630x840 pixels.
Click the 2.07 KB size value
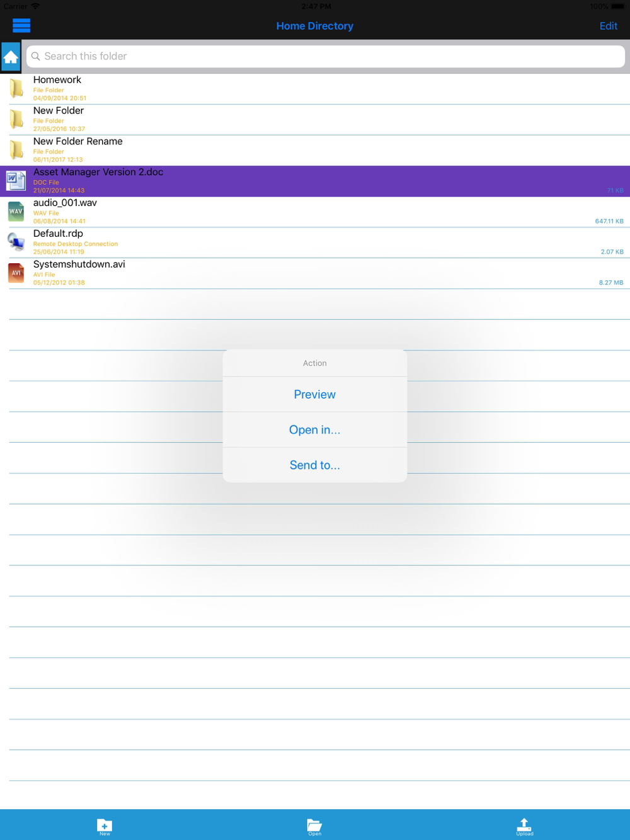point(612,252)
